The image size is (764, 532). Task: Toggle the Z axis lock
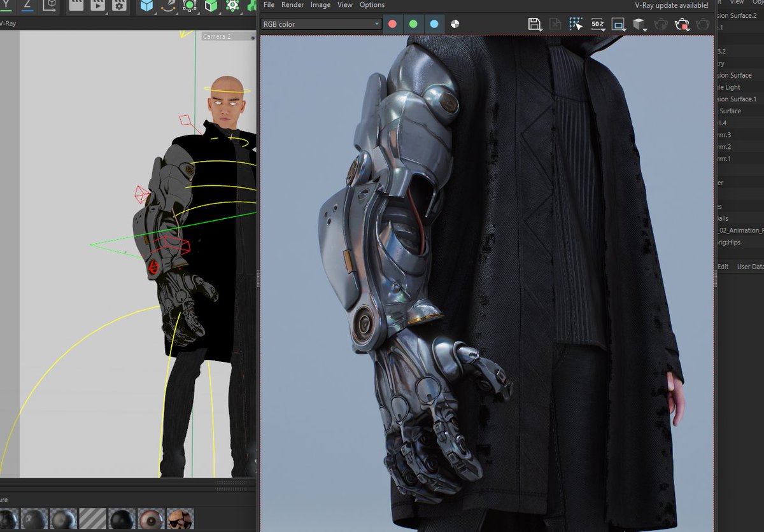(x=28, y=5)
